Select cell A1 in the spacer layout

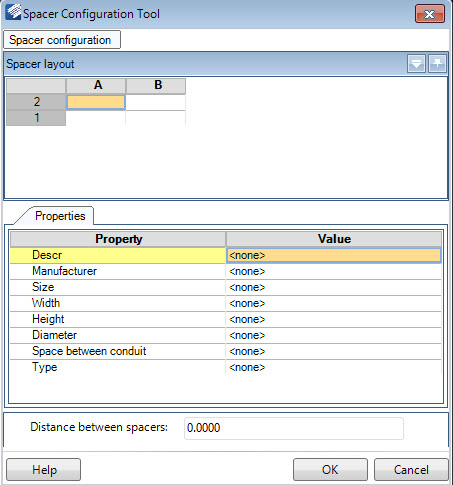[96, 118]
